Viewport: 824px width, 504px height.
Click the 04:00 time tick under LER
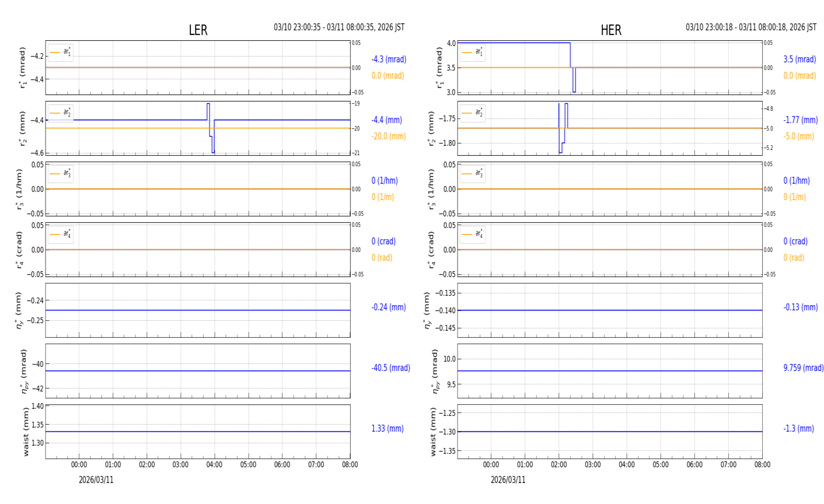215,465
